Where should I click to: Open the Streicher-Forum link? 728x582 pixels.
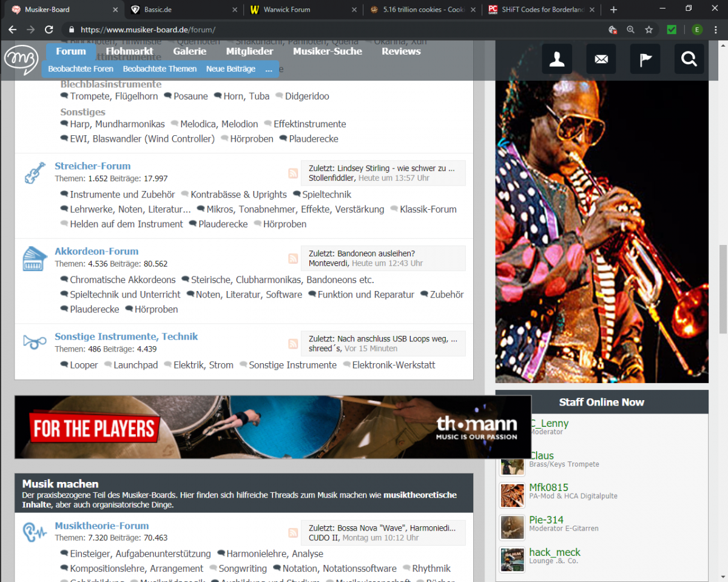tap(93, 166)
